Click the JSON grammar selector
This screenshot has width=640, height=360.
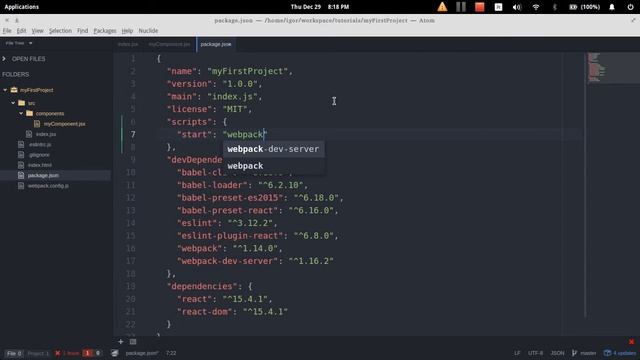[x=557, y=353]
